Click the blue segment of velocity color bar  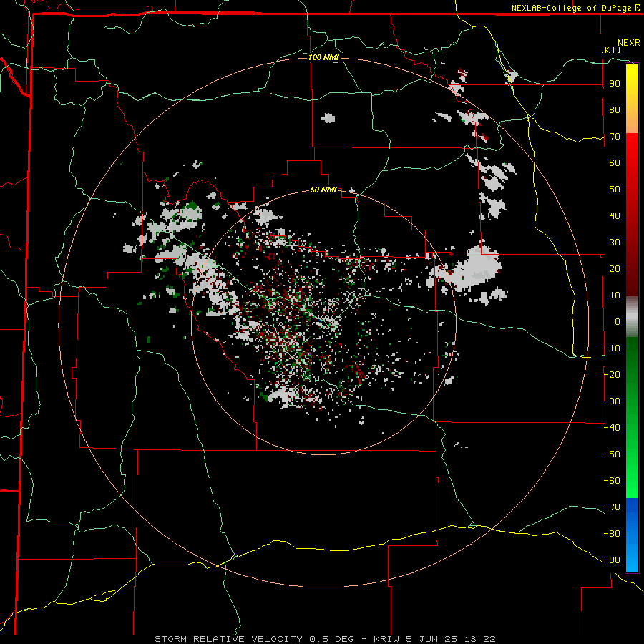click(x=632, y=535)
